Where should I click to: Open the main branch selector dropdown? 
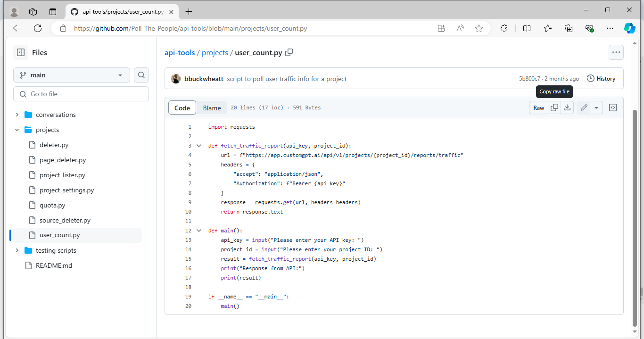[x=71, y=74]
